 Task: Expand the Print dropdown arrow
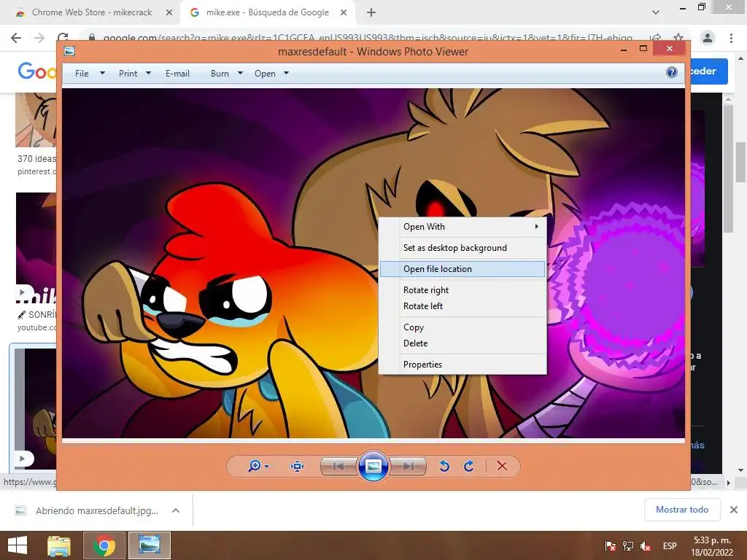148,74
